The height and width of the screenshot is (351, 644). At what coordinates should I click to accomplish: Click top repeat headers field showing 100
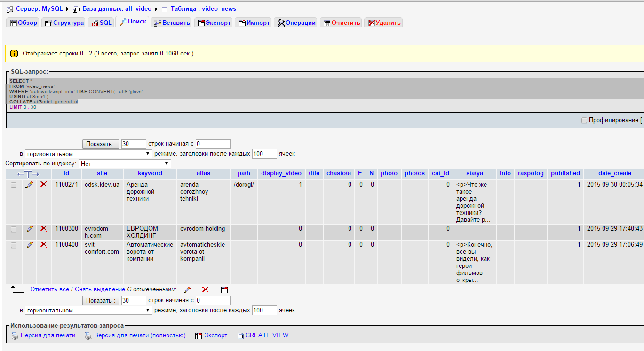click(264, 154)
